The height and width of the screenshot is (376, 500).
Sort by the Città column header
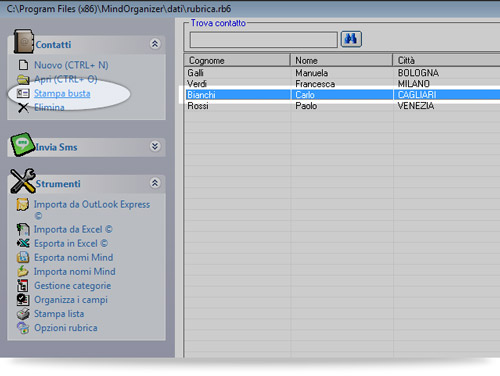[446, 60]
